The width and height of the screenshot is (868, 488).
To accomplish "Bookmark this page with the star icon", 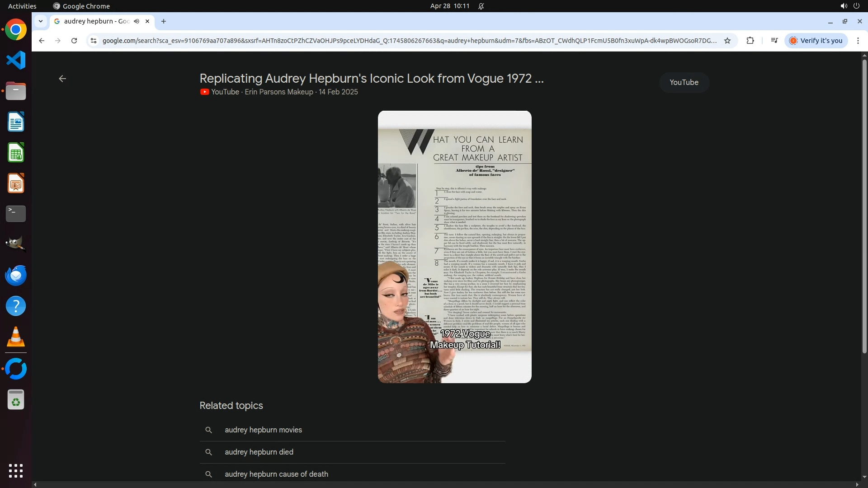I will tap(727, 41).
